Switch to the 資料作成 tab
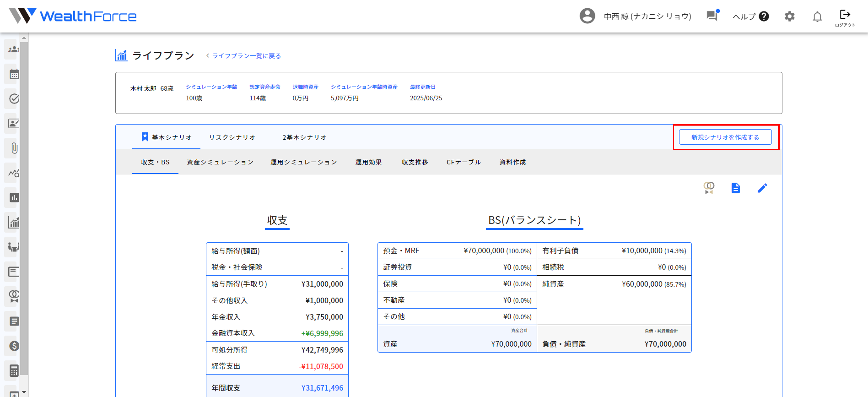The image size is (868, 397). pyautogui.click(x=513, y=162)
